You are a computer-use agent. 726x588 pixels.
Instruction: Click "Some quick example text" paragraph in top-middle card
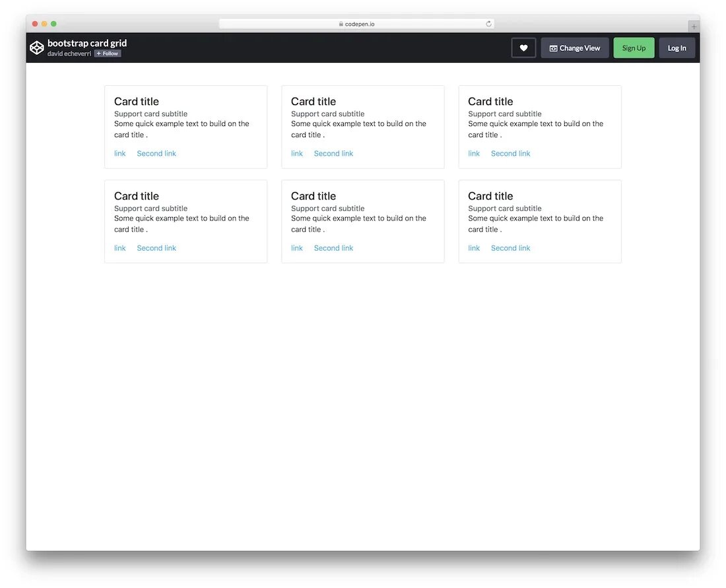click(358, 129)
